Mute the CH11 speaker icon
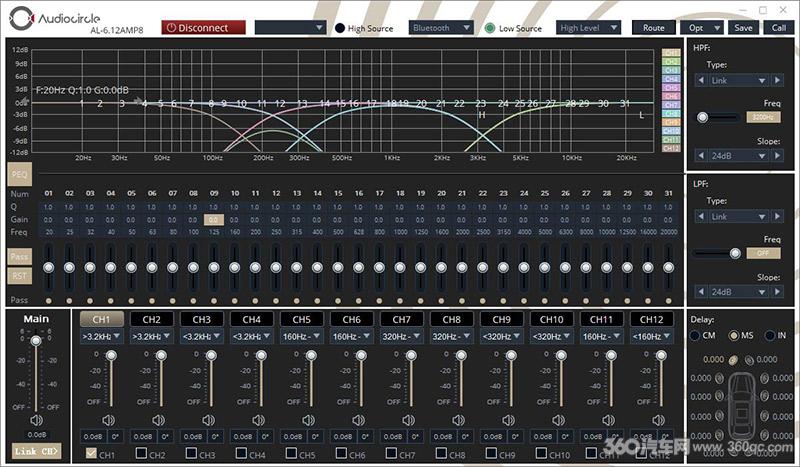 [x=608, y=420]
